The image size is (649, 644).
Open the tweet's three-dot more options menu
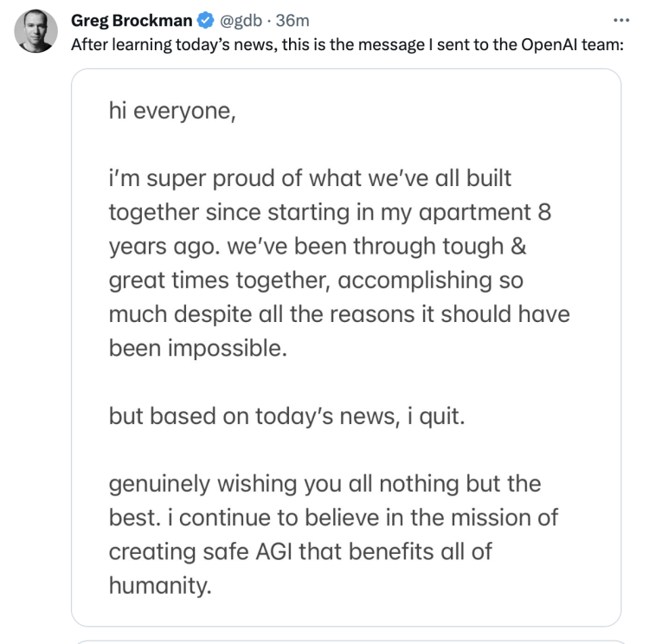point(621,18)
